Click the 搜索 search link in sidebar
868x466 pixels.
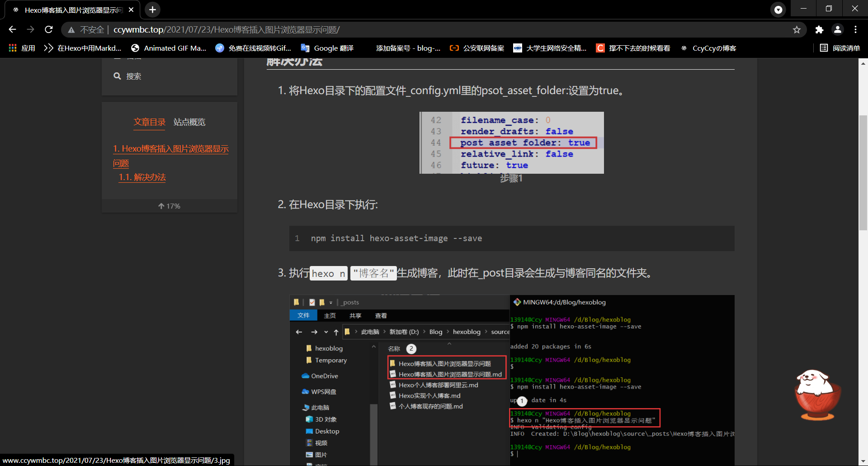127,76
